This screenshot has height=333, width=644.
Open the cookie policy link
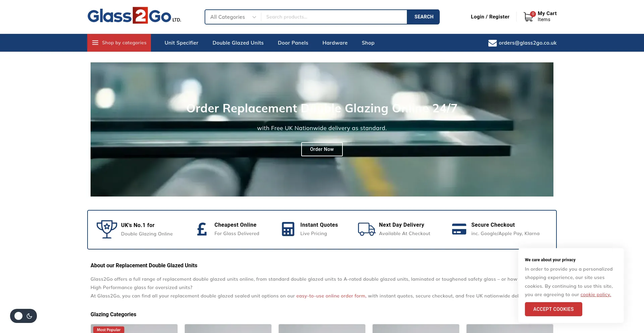coord(595,295)
